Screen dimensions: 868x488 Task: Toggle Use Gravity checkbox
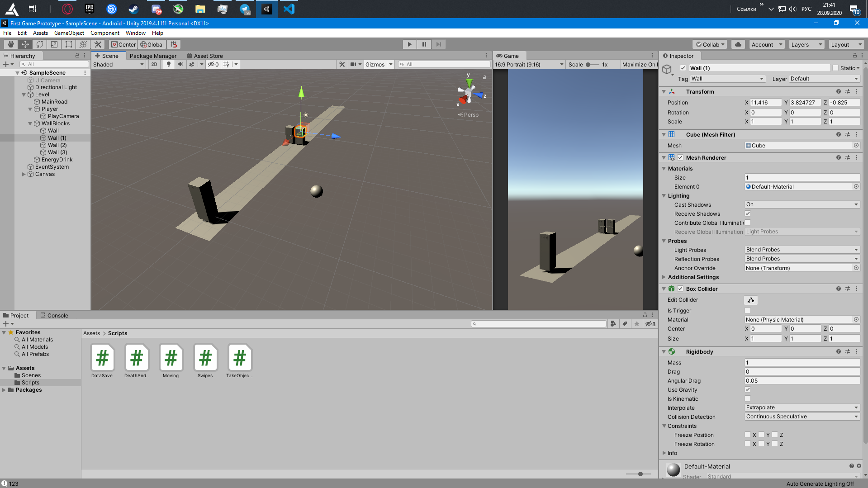point(748,389)
